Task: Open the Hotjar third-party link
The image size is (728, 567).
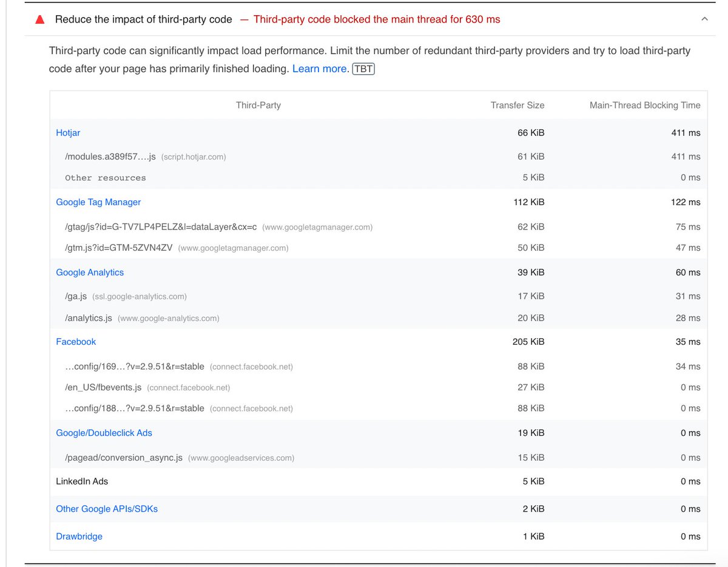Action: 68,132
